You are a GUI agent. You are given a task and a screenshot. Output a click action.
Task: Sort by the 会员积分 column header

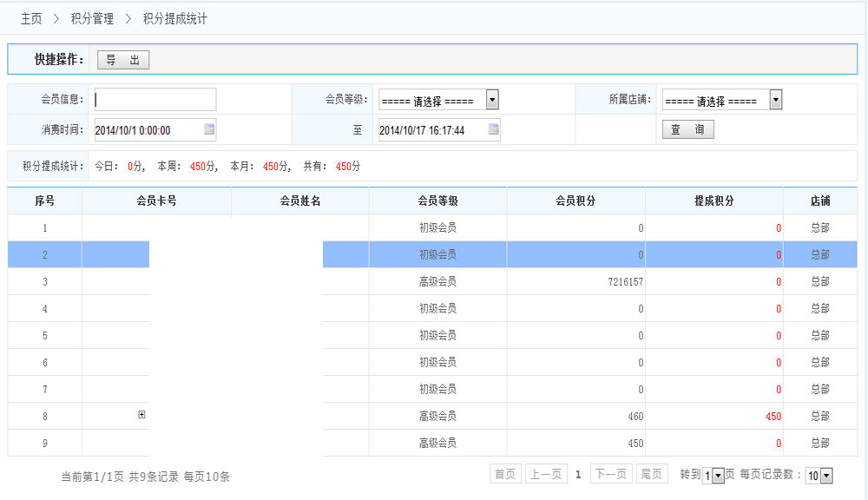[575, 201]
